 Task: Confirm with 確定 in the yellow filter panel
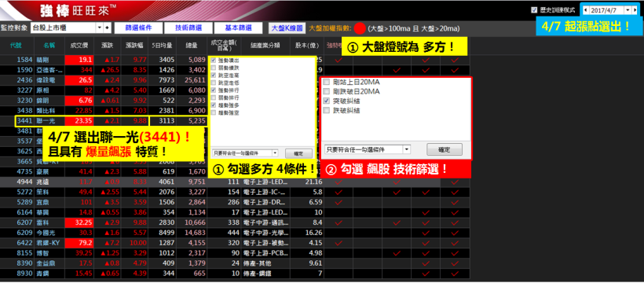point(298,153)
